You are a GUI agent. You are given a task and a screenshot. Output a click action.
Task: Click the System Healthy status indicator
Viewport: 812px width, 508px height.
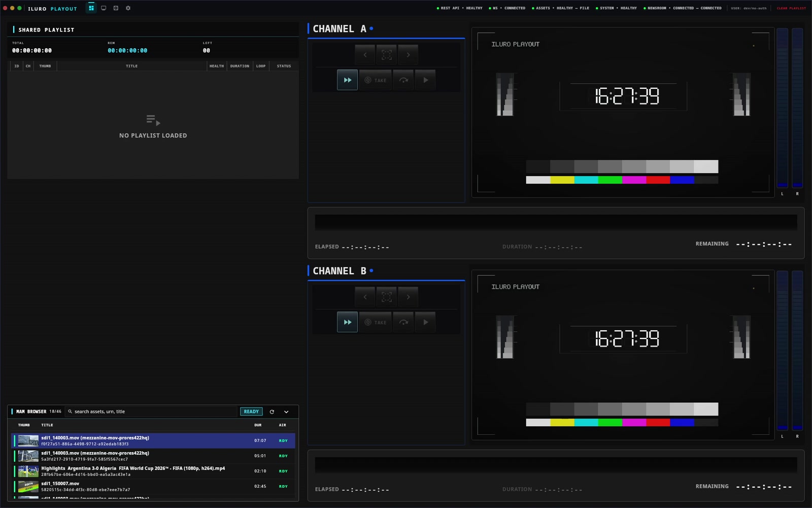tap(616, 8)
